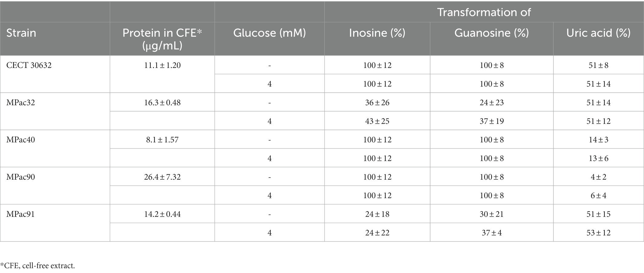Click the MPac90 strain label
Viewport: 644px width, 273px height.
click(x=21, y=177)
